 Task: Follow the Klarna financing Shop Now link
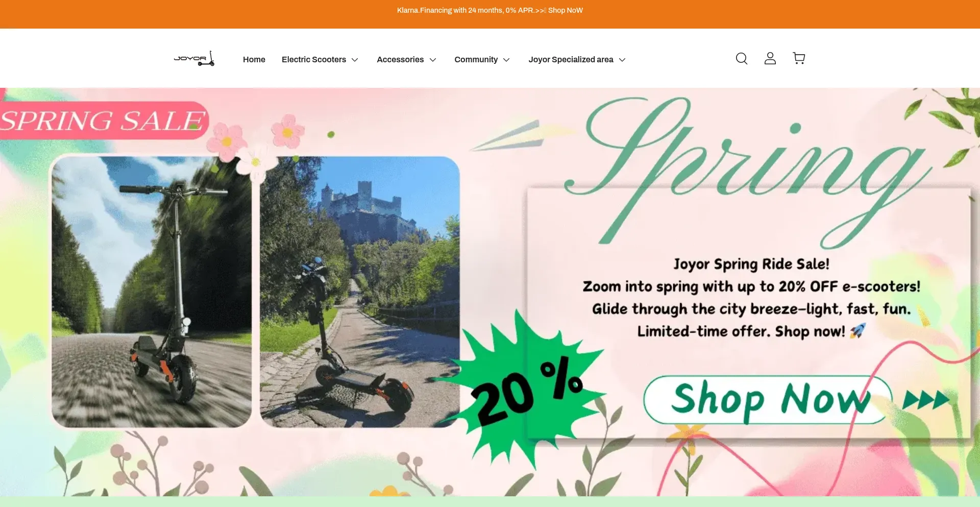(565, 10)
